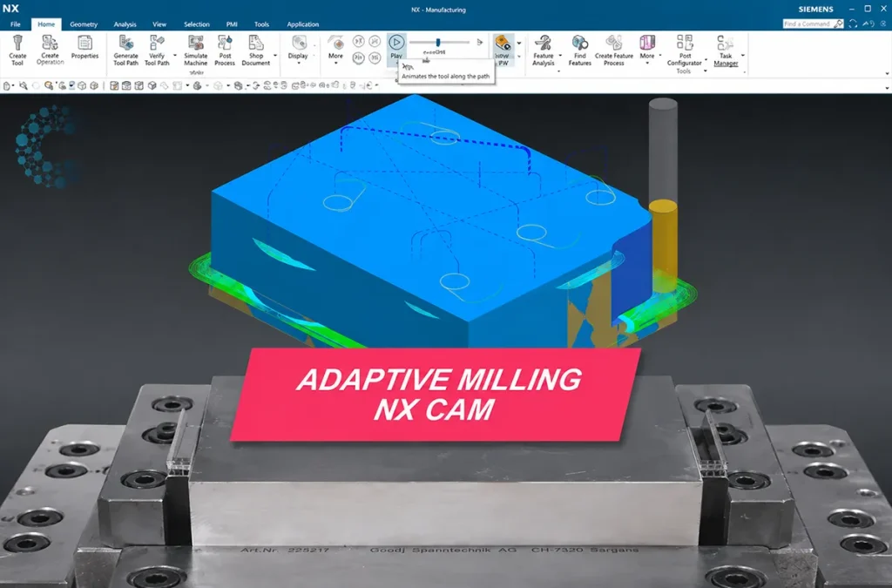Image resolution: width=892 pixels, height=588 pixels.
Task: Open Feature Analysis
Action: tap(544, 50)
